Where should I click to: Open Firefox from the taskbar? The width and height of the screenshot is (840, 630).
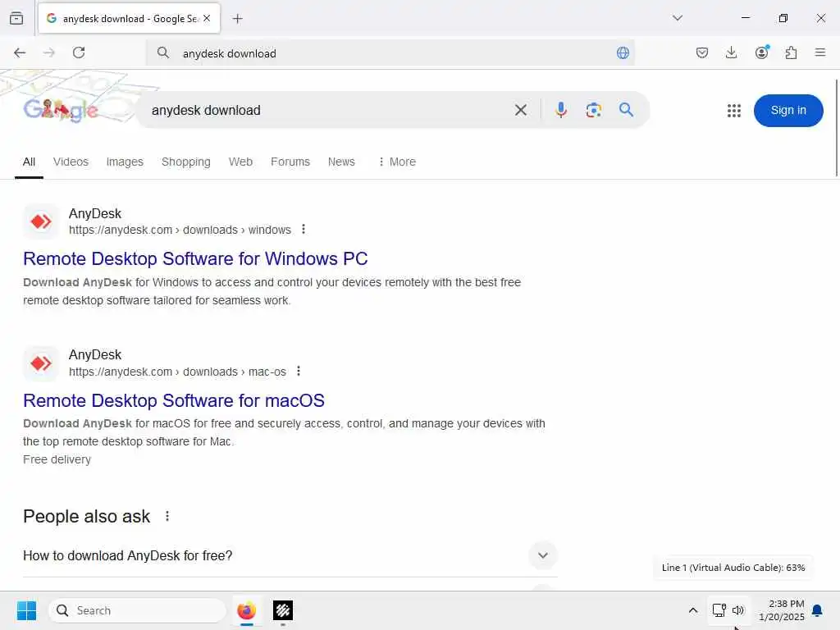[x=246, y=610]
